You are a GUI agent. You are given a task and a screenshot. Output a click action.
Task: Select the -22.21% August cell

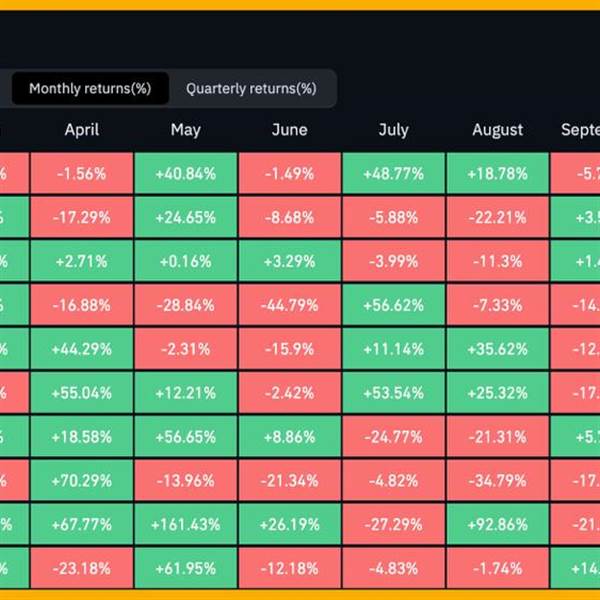[x=497, y=217]
